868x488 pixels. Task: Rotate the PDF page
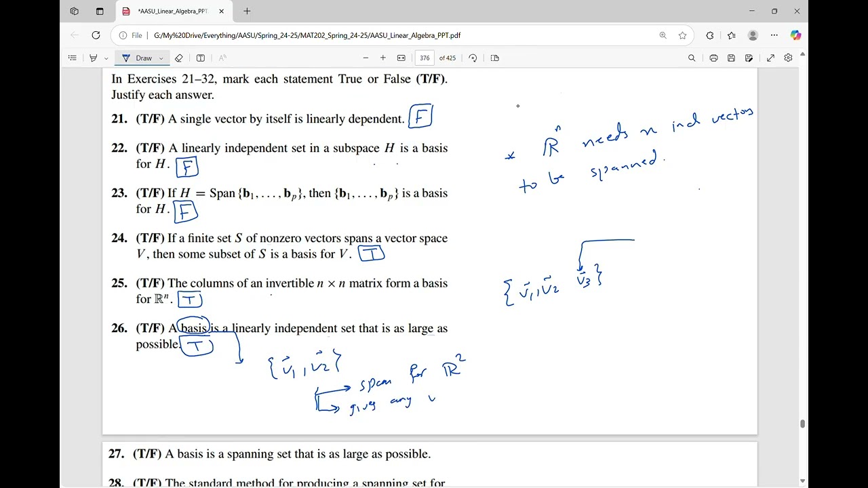[473, 58]
